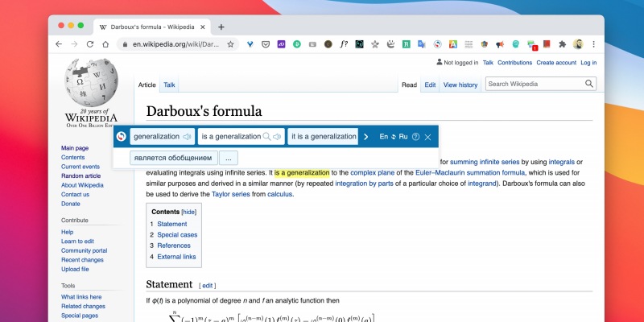Click the blue V-shaped extension icon

(x=250, y=44)
